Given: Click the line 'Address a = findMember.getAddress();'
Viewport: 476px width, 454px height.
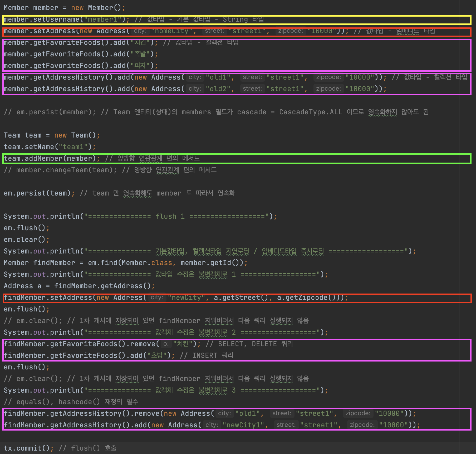Looking at the screenshot, I should (79, 286).
